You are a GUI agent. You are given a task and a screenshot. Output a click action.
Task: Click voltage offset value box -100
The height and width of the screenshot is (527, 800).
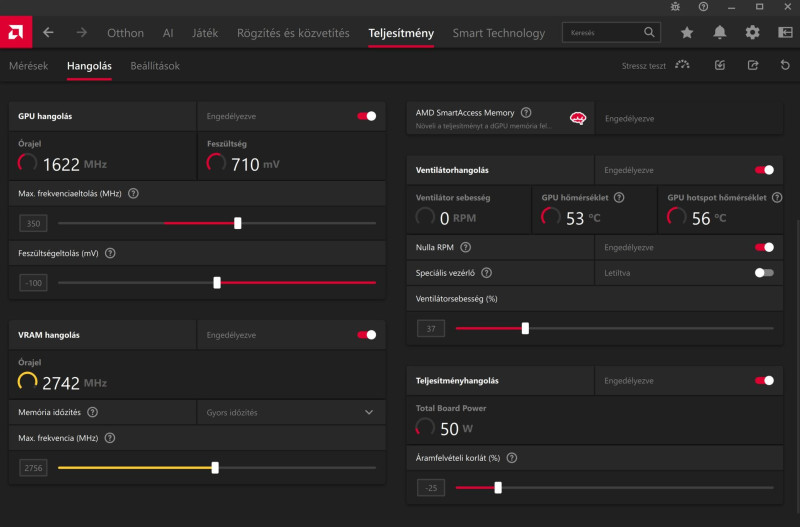click(x=33, y=283)
